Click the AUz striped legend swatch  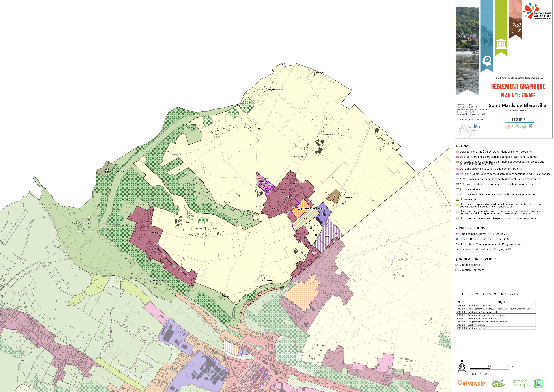pos(457,184)
